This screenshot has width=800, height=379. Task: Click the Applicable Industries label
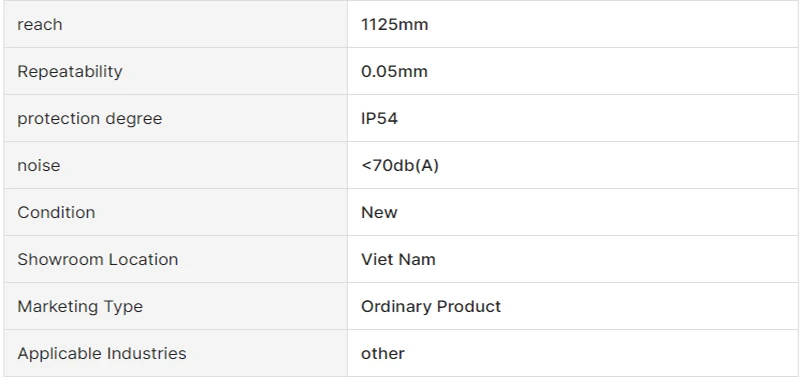tap(102, 353)
